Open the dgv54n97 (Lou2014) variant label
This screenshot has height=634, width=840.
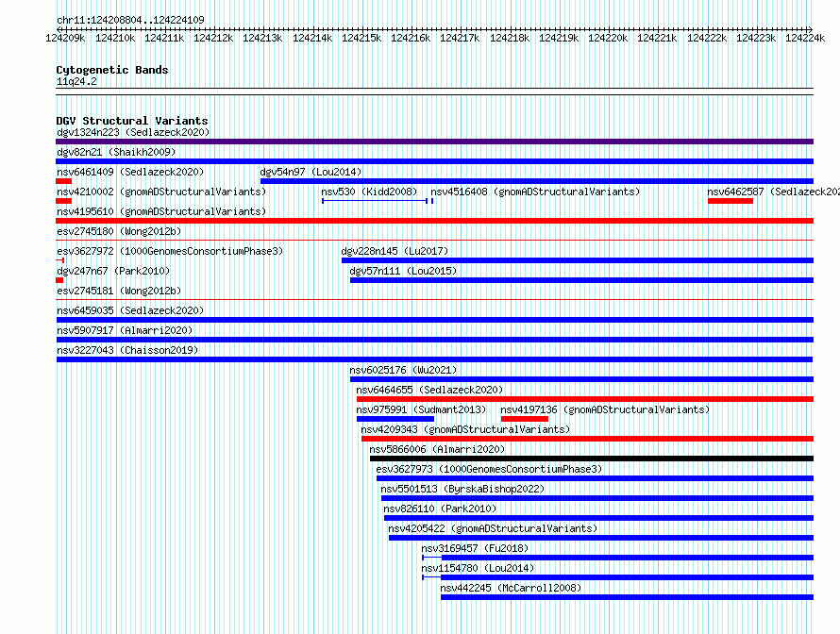pos(311,172)
